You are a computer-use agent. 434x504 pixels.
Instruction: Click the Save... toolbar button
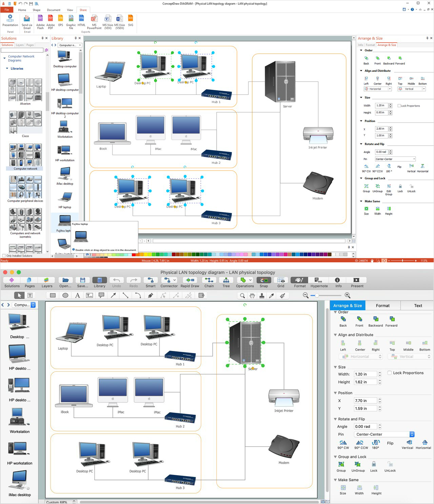coord(83,280)
